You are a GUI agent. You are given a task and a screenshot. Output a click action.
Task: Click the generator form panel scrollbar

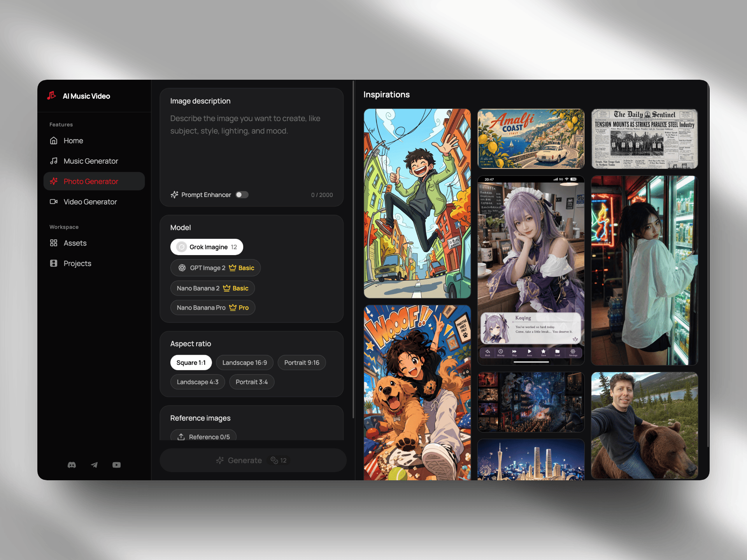point(353,249)
